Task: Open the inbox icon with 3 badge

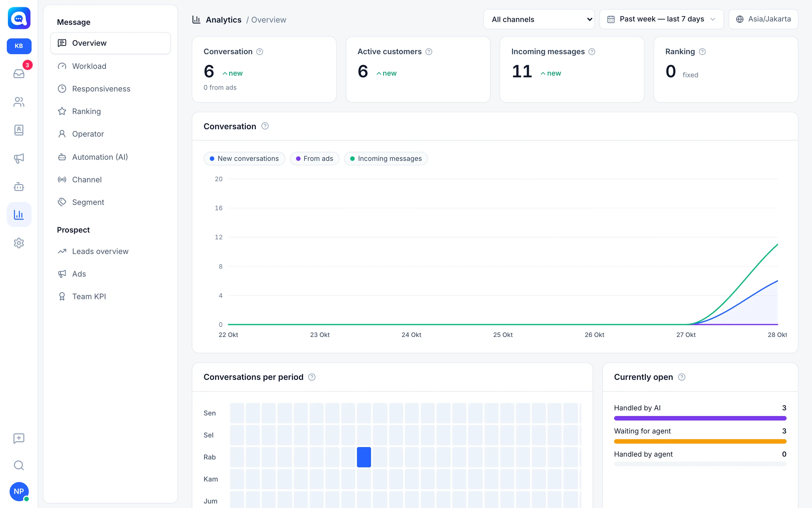Action: pyautogui.click(x=19, y=73)
